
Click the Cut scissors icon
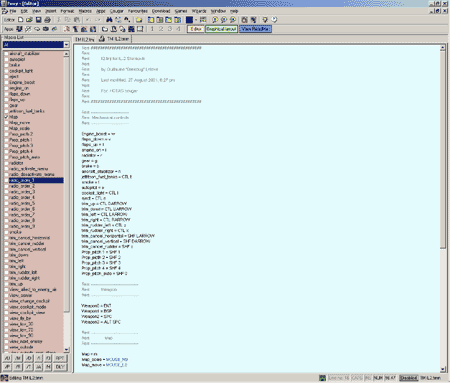pyautogui.click(x=59, y=20)
